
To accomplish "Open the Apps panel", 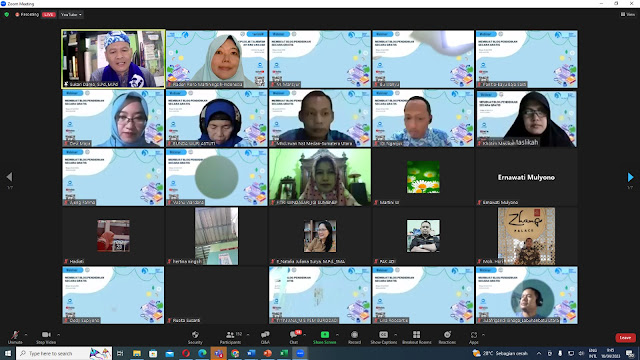I will point(473,337).
